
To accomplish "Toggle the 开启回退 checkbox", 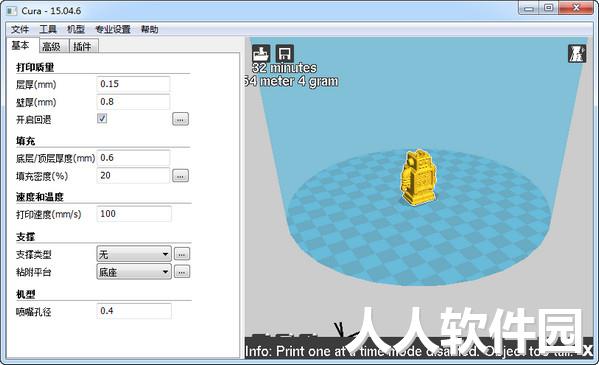I will [102, 118].
